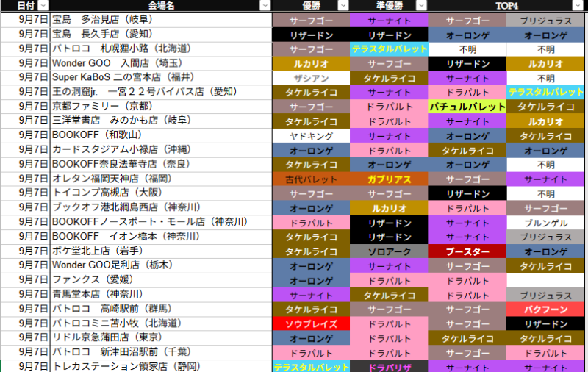Viewport: 588px width, 372px height.
Task: Select venue cell バトロコ 札幌狸小路（北海道）
Action: click(161, 49)
